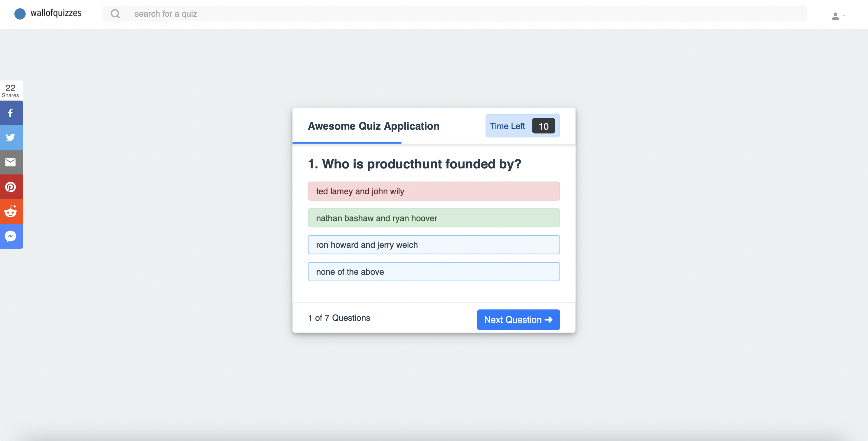Share quiz on Pinterest
Screen dimensions: 868x441
click(x=11, y=187)
